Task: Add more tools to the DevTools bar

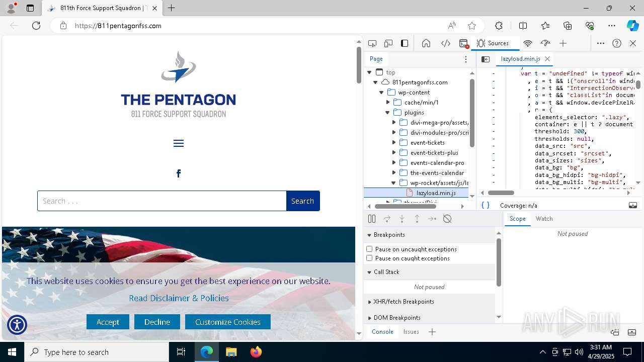Action: [x=563, y=43]
